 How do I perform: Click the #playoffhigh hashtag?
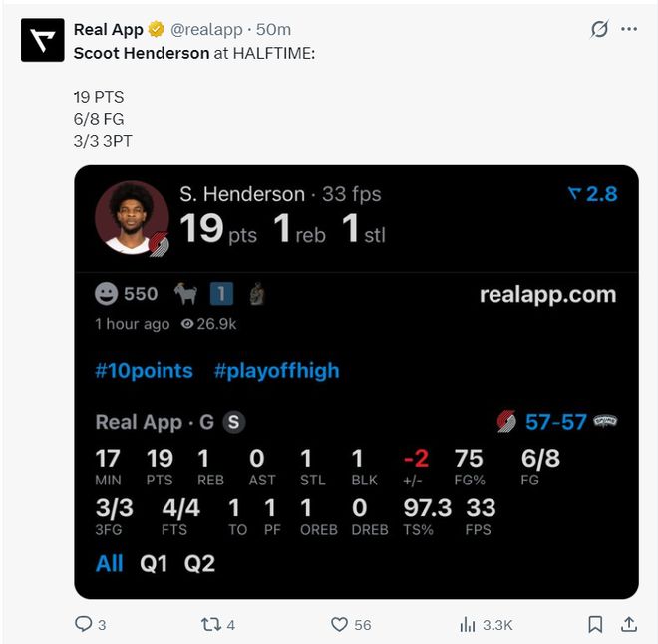click(276, 371)
